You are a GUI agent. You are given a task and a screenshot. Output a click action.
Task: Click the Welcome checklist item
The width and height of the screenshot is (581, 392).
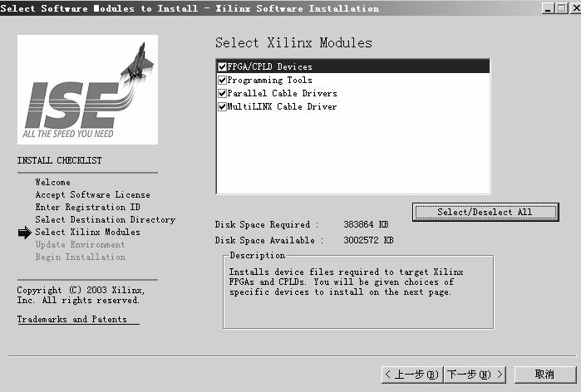pyautogui.click(x=52, y=182)
